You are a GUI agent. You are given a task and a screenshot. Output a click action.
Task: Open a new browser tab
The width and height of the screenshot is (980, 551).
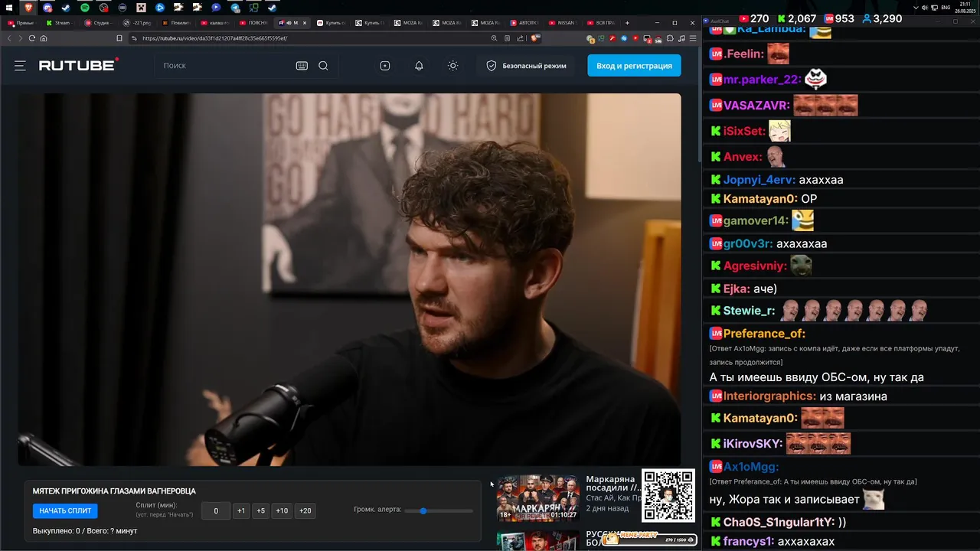[x=627, y=23]
